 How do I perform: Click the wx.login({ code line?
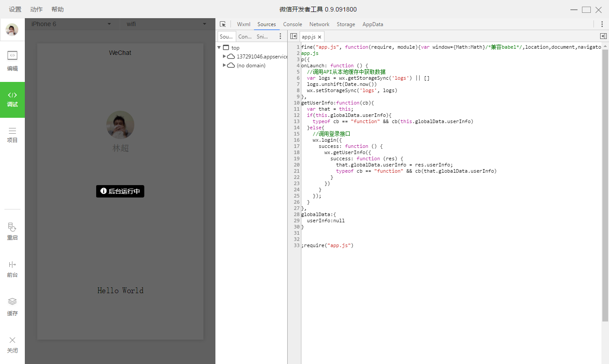pos(327,140)
